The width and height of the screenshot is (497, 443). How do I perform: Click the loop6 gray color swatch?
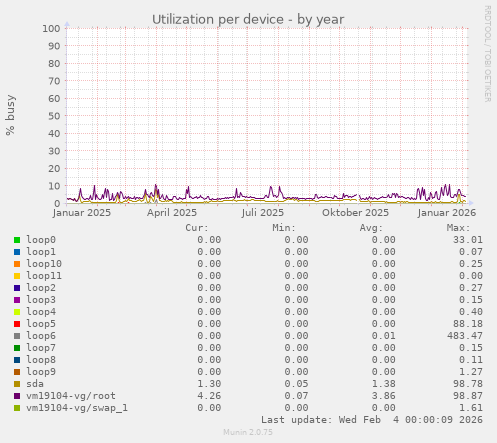coord(17,336)
